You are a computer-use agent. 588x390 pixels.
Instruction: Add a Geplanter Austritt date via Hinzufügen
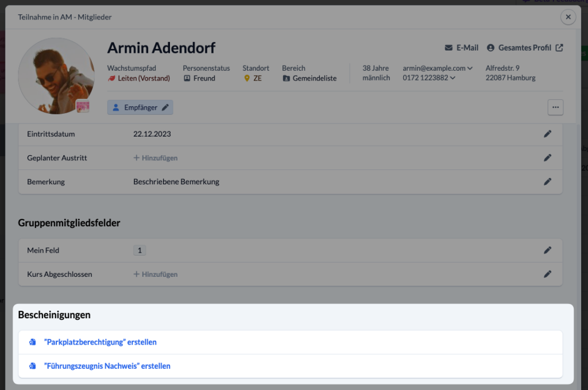point(156,158)
